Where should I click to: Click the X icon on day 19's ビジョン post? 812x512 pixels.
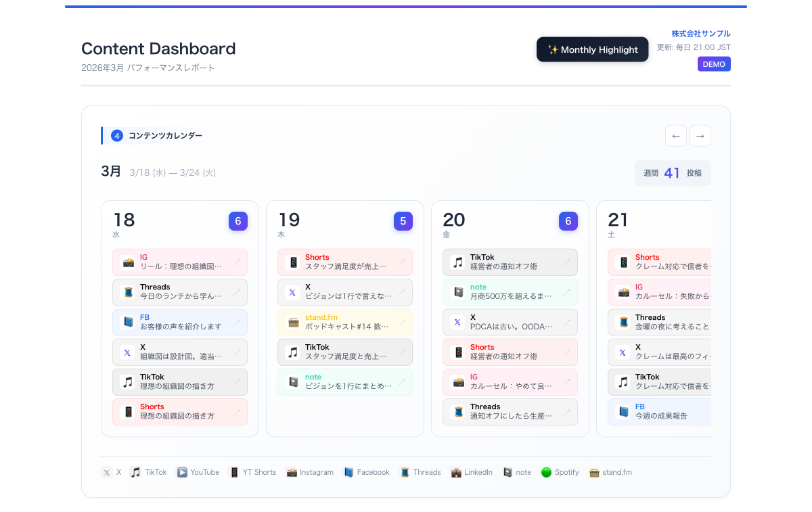pyautogui.click(x=292, y=292)
